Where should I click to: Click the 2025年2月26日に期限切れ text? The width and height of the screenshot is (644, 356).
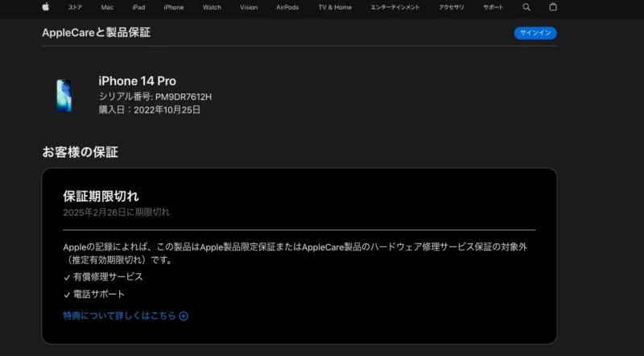[116, 212]
